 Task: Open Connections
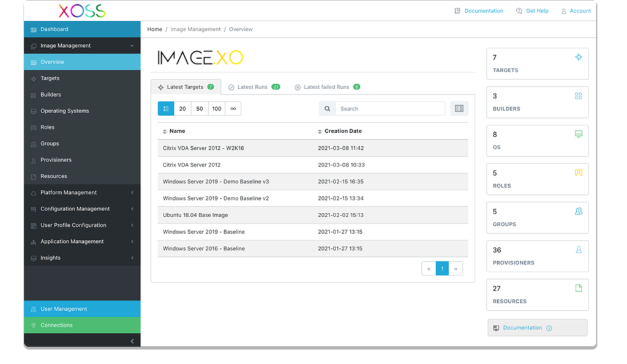(x=82, y=325)
